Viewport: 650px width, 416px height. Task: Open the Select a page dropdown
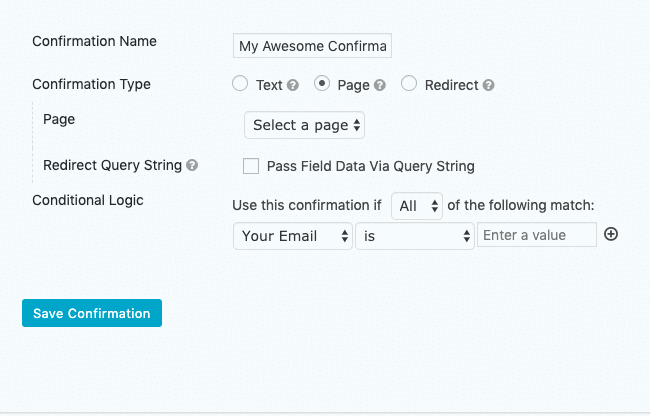tap(304, 125)
